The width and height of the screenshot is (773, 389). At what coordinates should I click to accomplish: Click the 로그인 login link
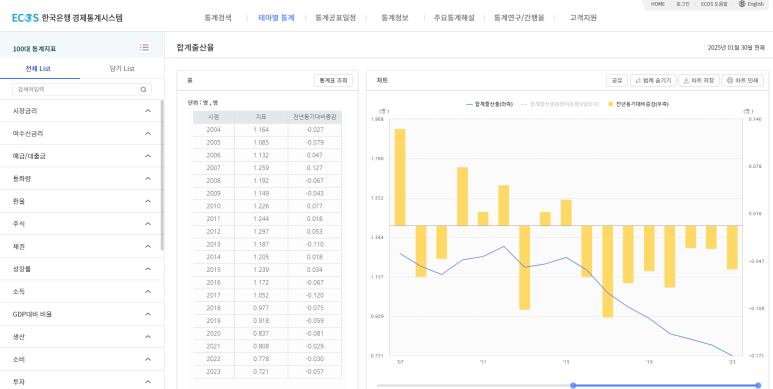point(682,4)
